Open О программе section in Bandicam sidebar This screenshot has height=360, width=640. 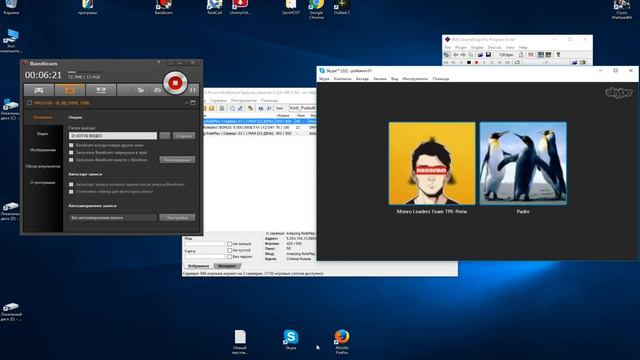click(x=43, y=182)
